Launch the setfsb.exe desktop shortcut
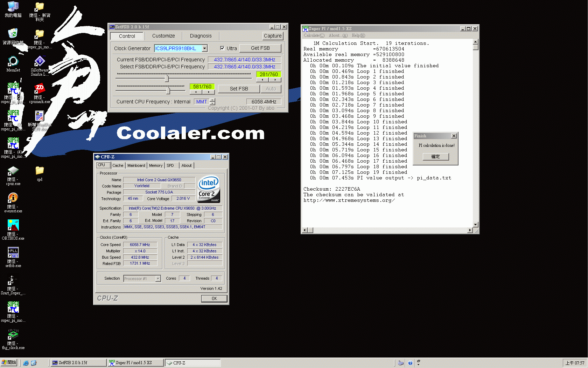 pos(13,257)
